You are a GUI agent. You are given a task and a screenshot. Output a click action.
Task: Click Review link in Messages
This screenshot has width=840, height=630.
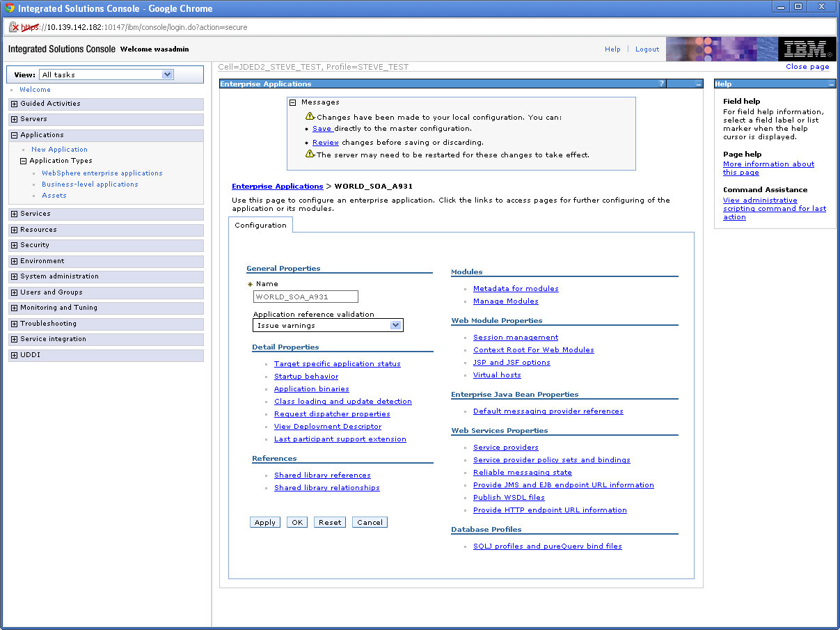pos(326,143)
